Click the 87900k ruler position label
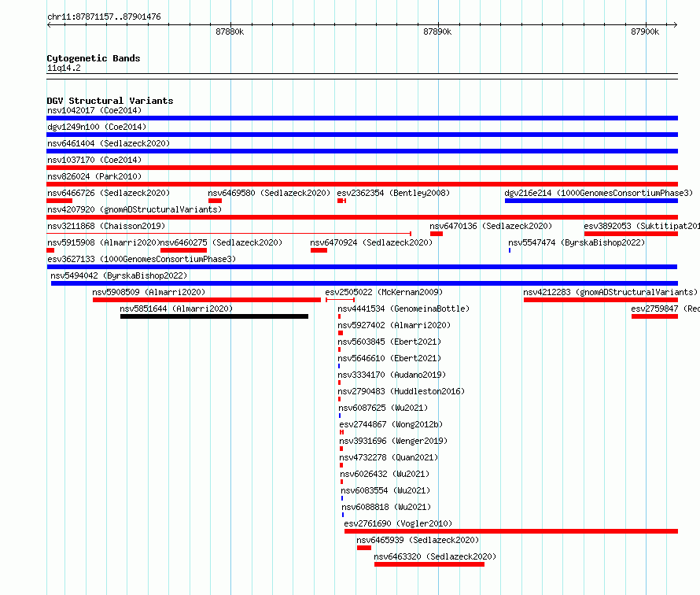This screenshot has width=700, height=595. click(645, 31)
